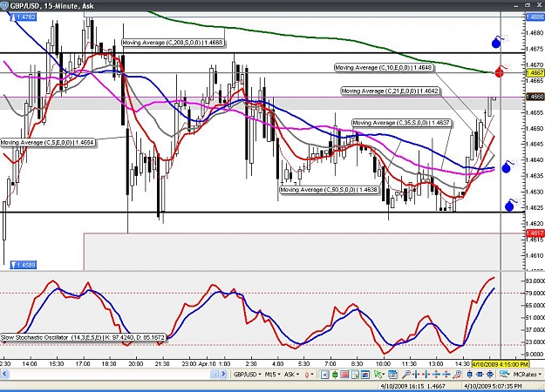
Task: Click the Slow Stochastic Oscillator label
Action: pos(83,337)
